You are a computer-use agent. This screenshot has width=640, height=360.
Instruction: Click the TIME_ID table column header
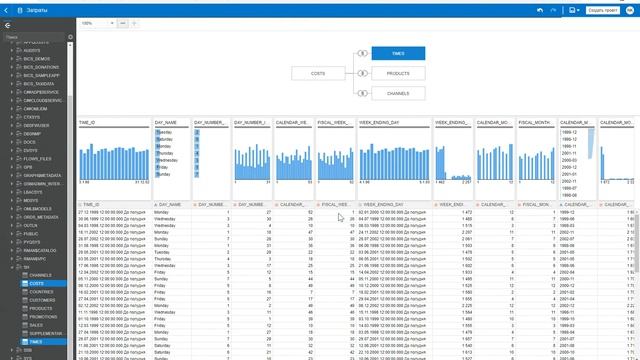[x=114, y=204]
